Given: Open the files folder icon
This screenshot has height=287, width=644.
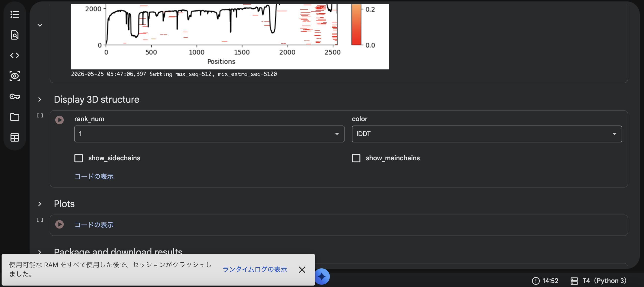Looking at the screenshot, I should click(15, 117).
